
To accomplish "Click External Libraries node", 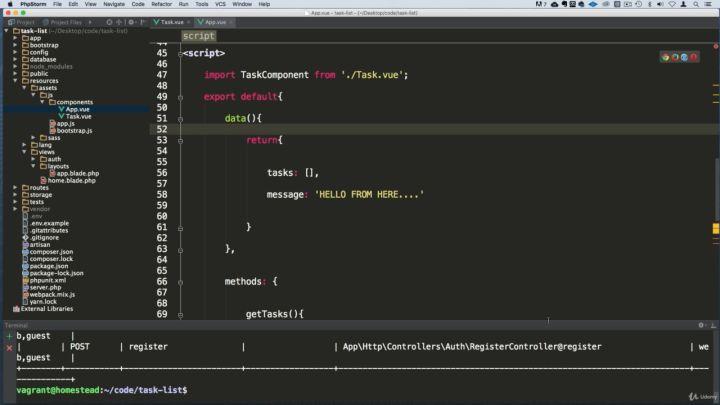I will tap(46, 309).
